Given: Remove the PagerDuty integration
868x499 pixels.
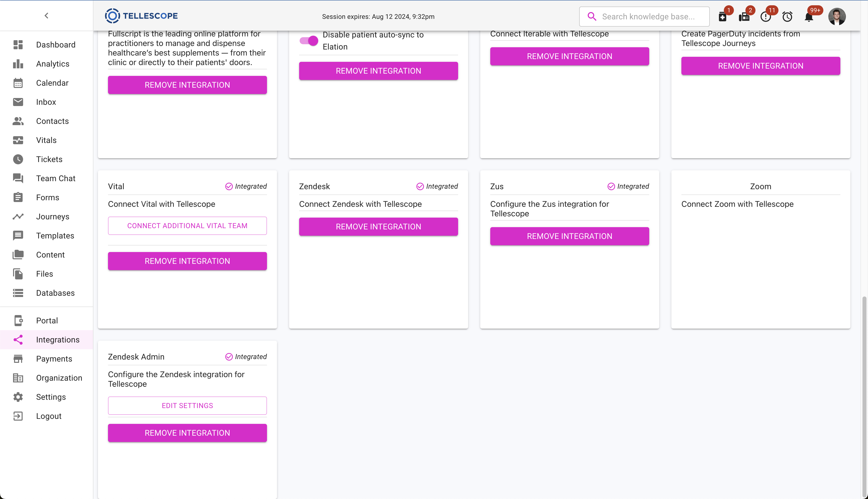Looking at the screenshot, I should pos(761,66).
